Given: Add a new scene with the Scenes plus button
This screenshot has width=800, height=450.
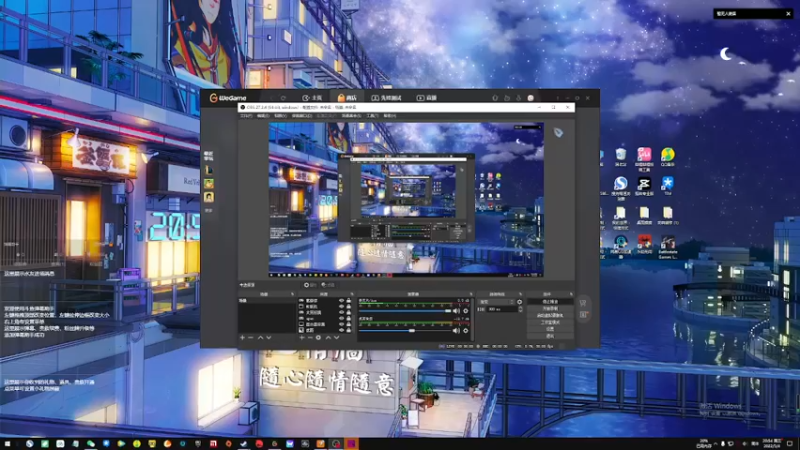Looking at the screenshot, I should [x=242, y=338].
